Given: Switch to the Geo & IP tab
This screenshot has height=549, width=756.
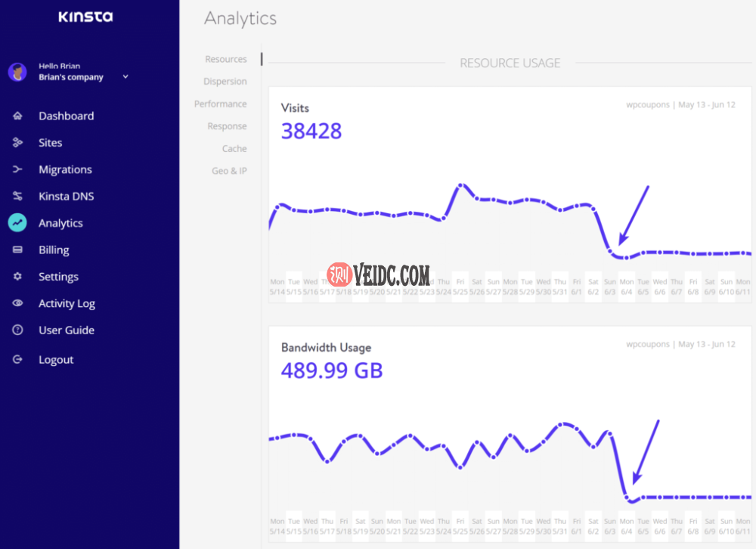Looking at the screenshot, I should [x=230, y=171].
